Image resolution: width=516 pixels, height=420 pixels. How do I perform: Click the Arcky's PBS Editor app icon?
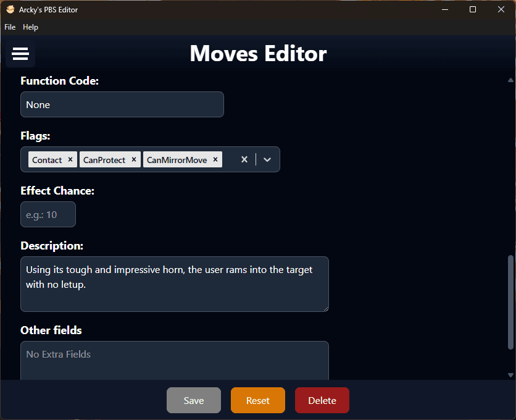coord(10,9)
